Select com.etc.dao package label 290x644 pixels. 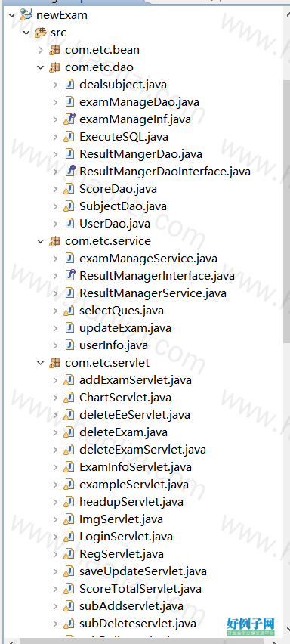(99, 67)
